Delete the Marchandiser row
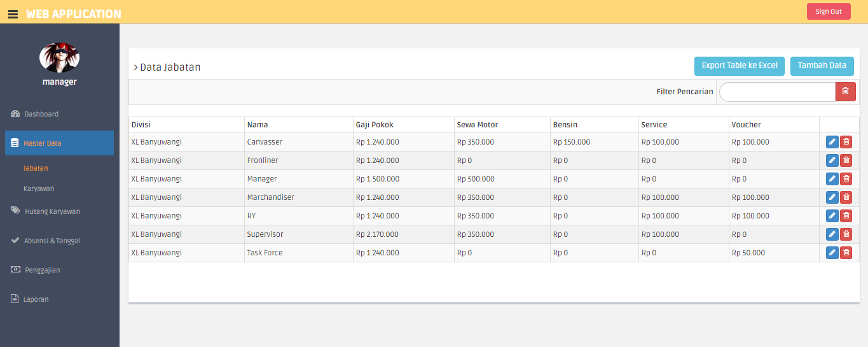 point(846,197)
